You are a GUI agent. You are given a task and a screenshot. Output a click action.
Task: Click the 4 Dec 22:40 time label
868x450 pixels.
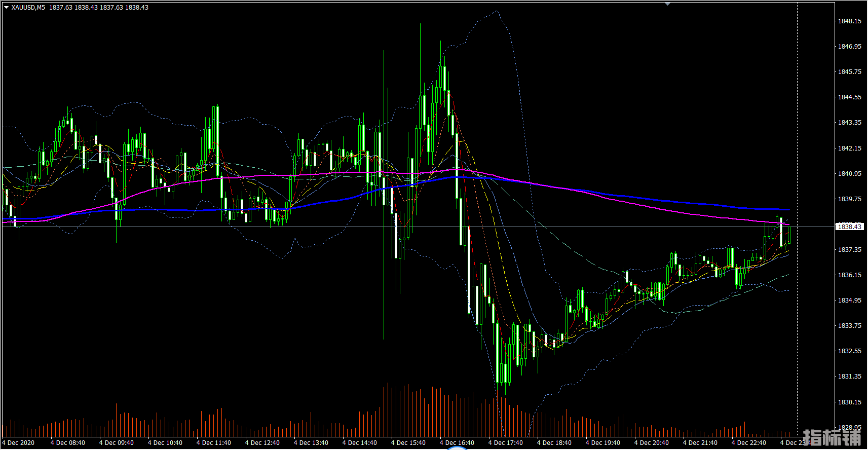pos(749,442)
